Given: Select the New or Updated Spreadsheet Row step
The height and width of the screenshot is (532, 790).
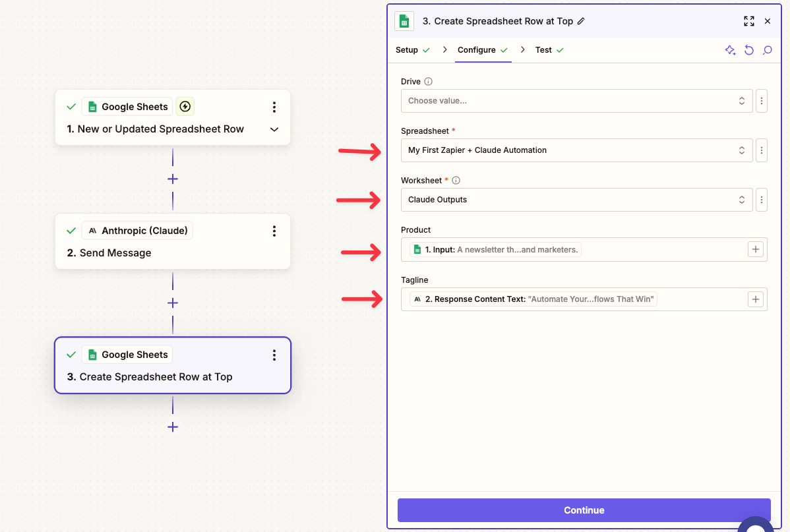Looking at the screenshot, I should 173,117.
